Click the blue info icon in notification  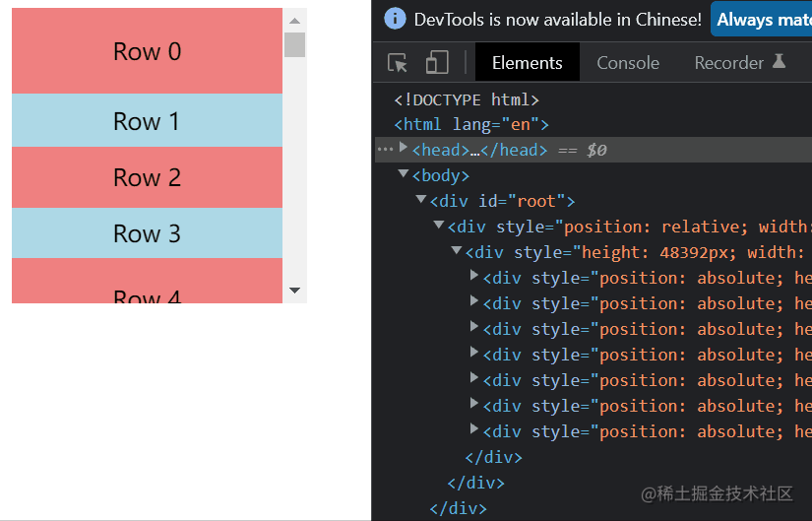[x=395, y=19]
